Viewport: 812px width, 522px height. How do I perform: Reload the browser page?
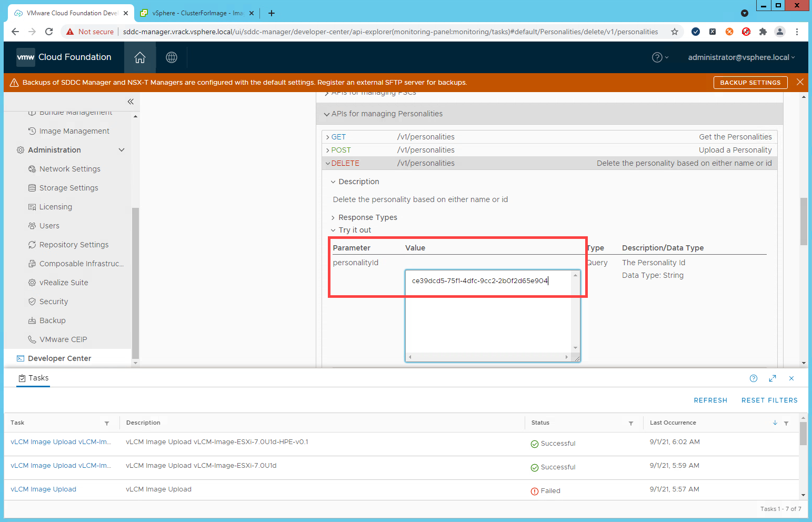(x=49, y=32)
